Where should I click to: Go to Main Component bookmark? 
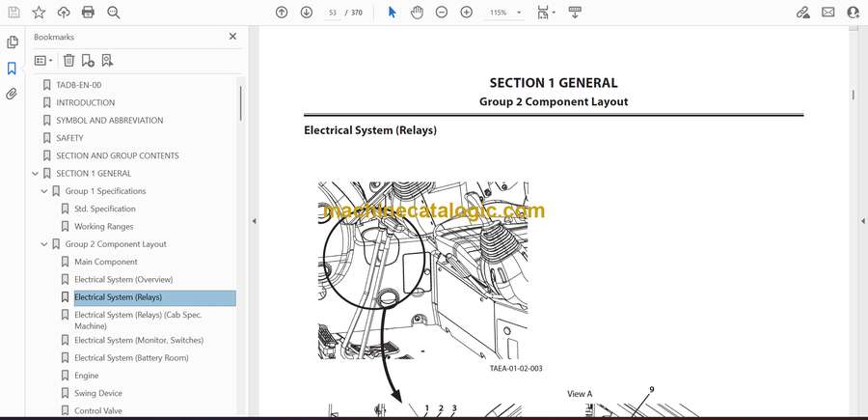click(106, 262)
